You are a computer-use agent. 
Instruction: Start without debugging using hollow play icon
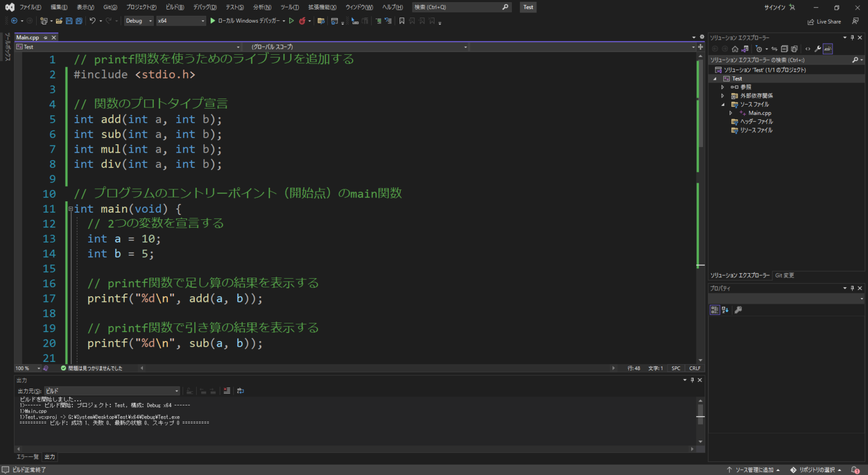tap(292, 21)
